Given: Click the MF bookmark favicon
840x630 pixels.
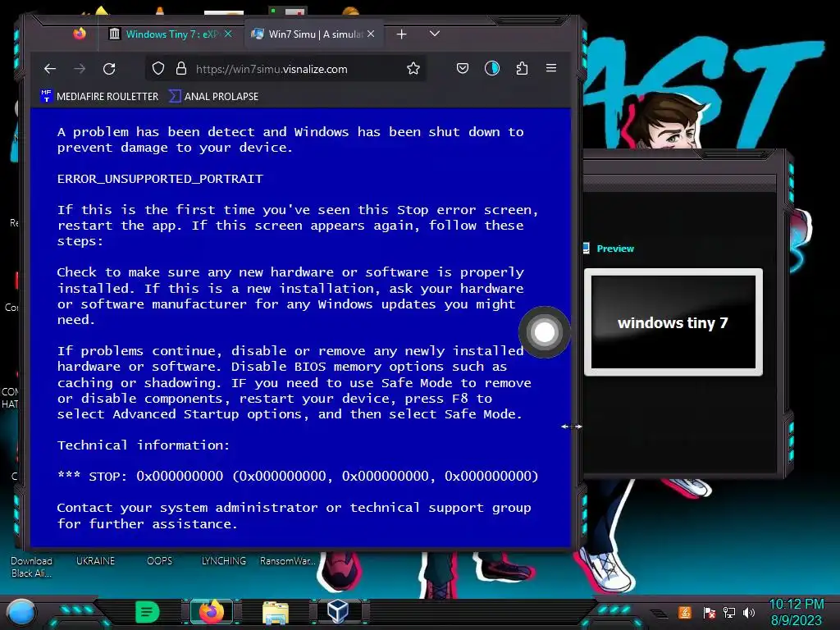Looking at the screenshot, I should pyautogui.click(x=46, y=96).
